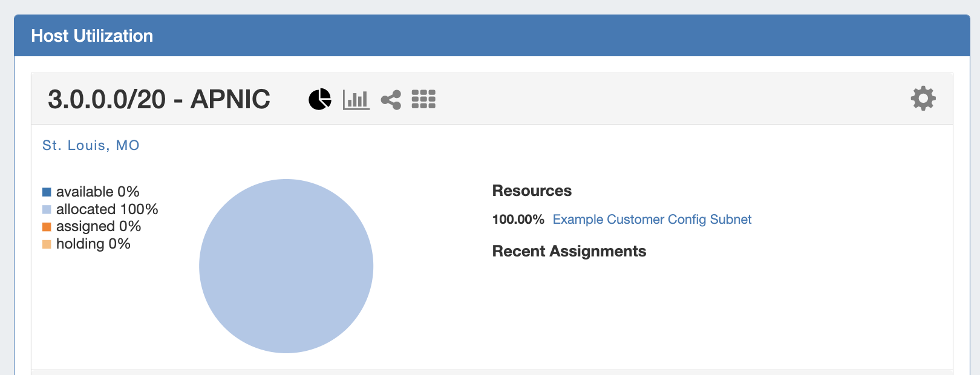Open the grid view icon

423,99
